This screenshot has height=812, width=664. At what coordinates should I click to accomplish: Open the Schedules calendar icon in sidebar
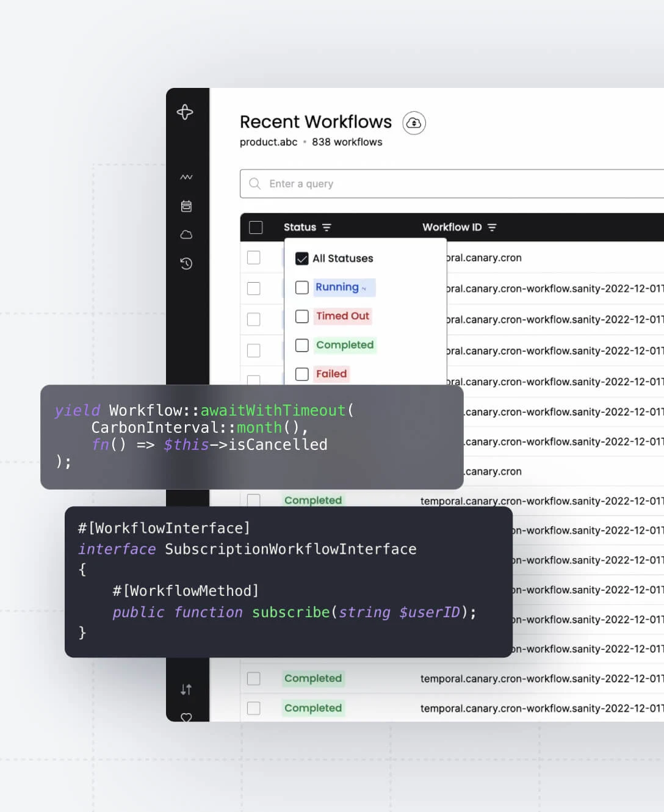pyautogui.click(x=186, y=206)
